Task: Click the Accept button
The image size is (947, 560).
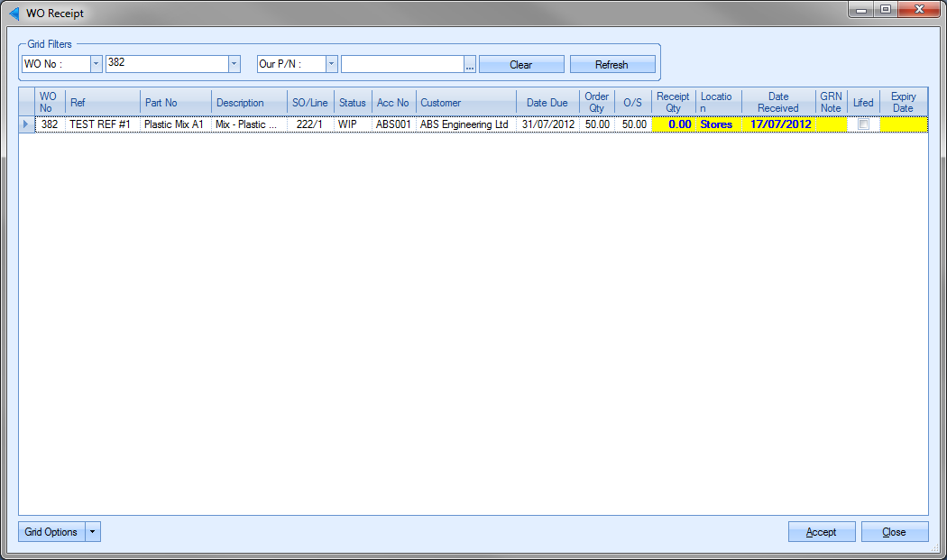Action: (821, 532)
